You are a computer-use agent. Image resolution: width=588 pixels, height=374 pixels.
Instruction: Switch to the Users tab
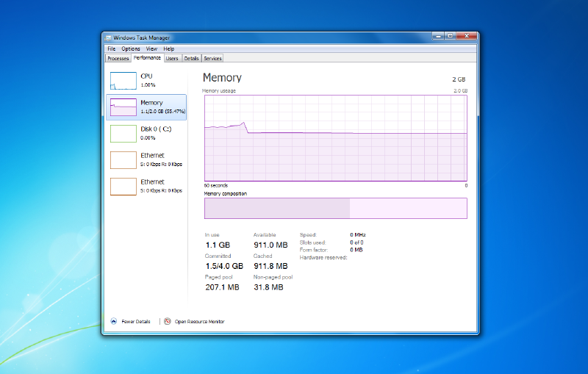(172, 59)
